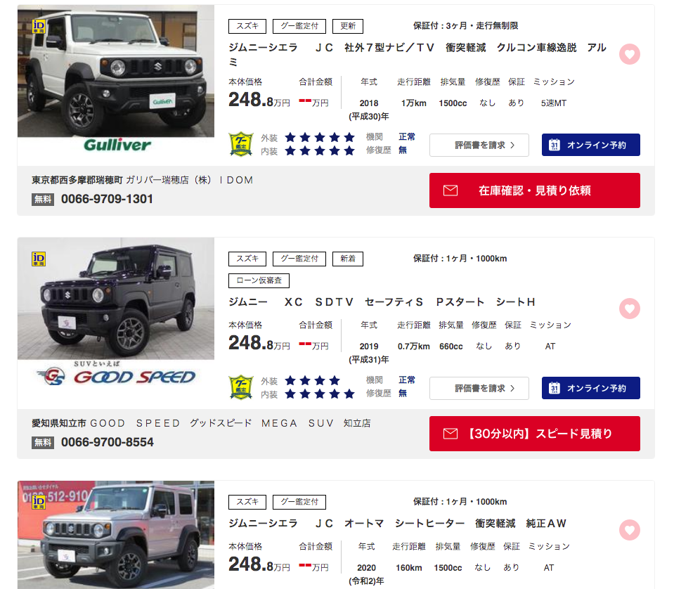Click the GOOD SPEED dealer logo
This screenshot has height=589, width=700.
(116, 374)
